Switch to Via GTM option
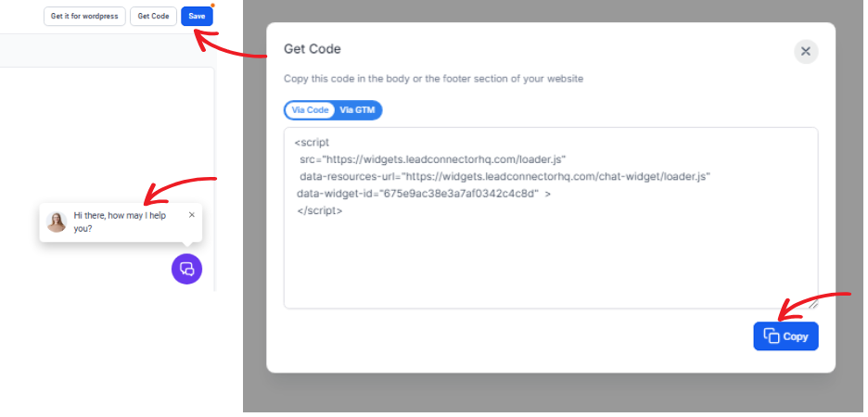 [357, 110]
